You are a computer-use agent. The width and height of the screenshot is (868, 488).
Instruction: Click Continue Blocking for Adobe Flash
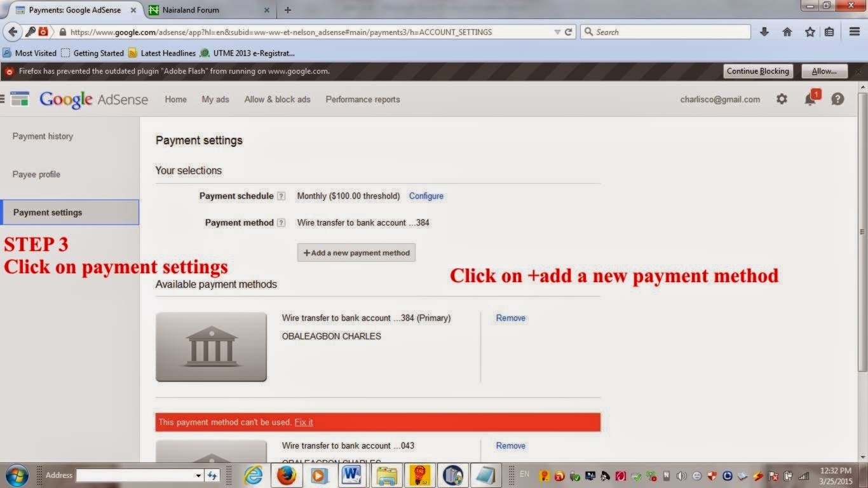[758, 71]
